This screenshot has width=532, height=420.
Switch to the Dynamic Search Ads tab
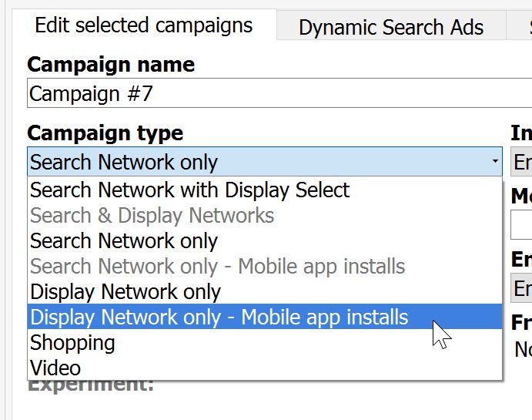[x=390, y=28]
